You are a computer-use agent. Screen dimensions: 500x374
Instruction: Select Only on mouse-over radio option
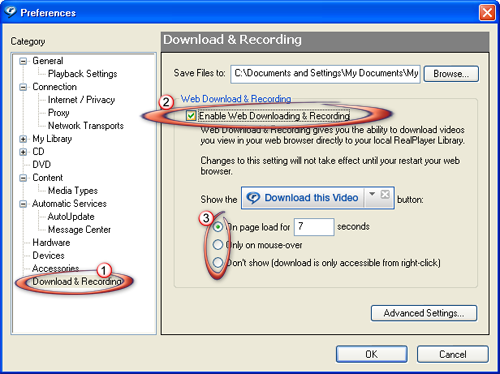218,245
